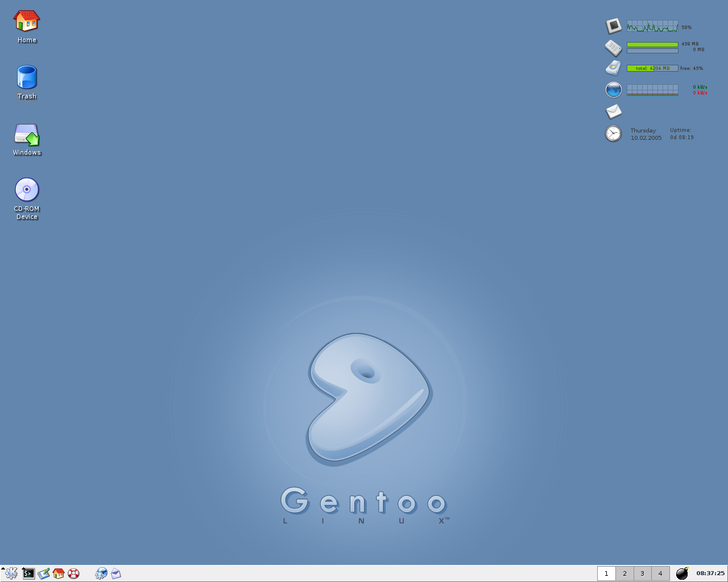
Task: Click the network globe icon in the monitor widget
Action: (x=613, y=90)
